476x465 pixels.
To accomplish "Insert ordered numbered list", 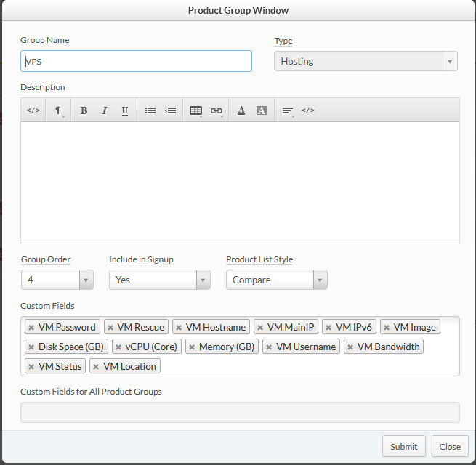I will point(171,110).
